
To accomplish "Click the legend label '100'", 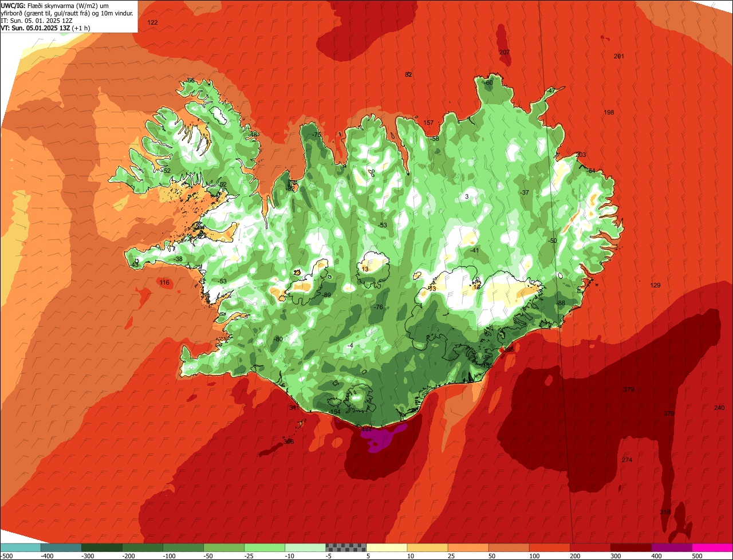I will coord(535,556).
